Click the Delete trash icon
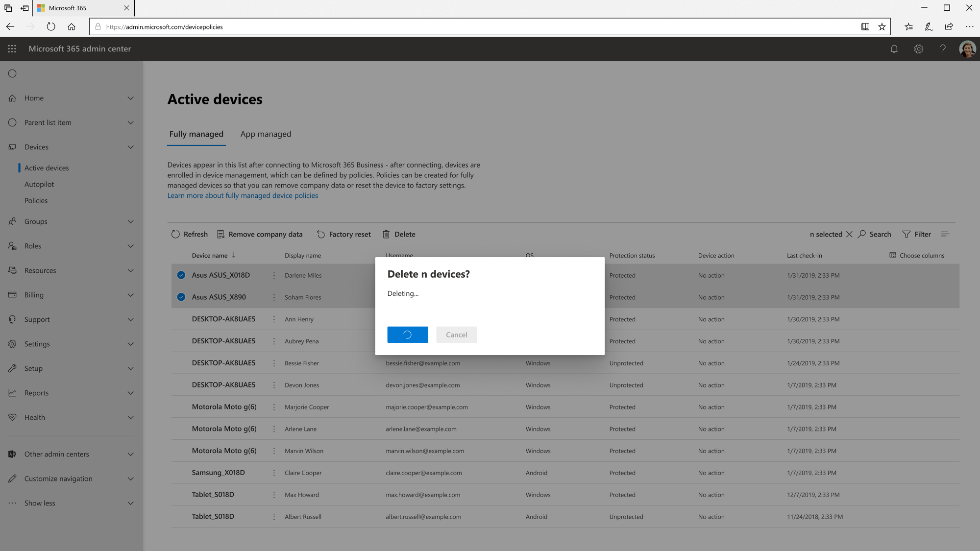 387,234
